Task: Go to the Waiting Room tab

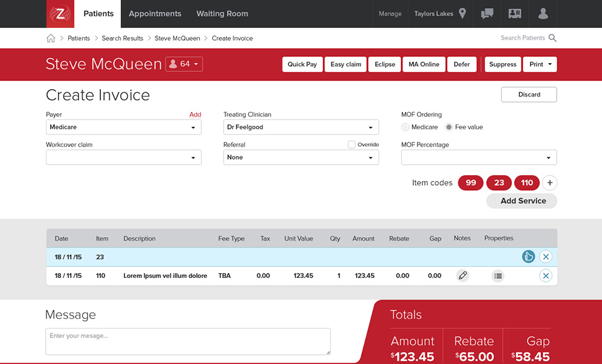Action: (x=222, y=14)
